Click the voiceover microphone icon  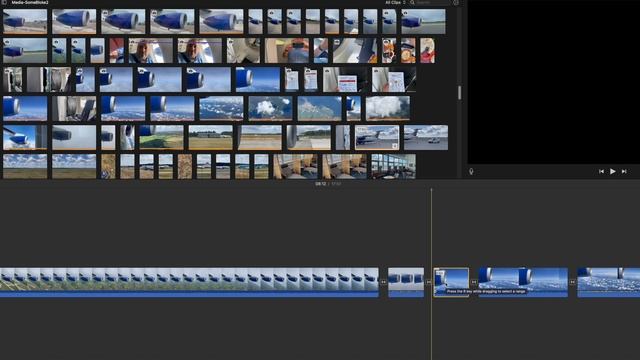click(x=471, y=171)
